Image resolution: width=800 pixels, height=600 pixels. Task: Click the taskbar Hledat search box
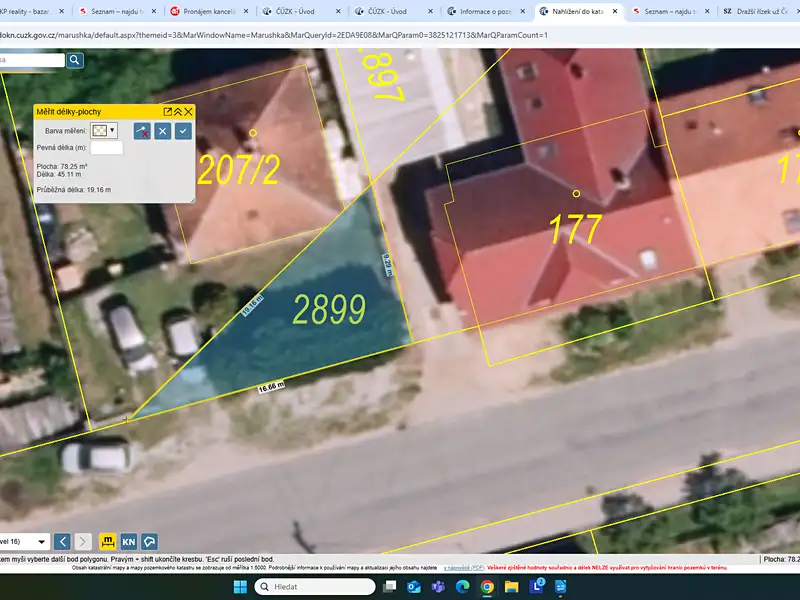(x=315, y=587)
